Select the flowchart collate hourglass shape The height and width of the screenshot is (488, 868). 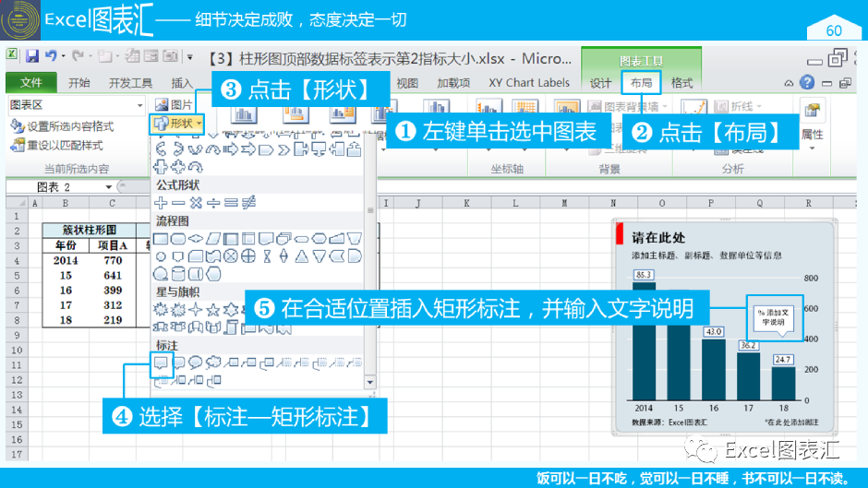point(266,256)
